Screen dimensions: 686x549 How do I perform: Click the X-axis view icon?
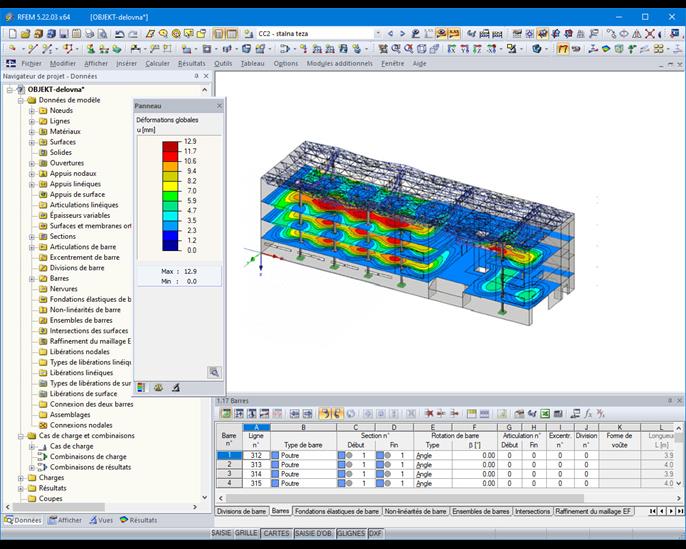click(452, 49)
